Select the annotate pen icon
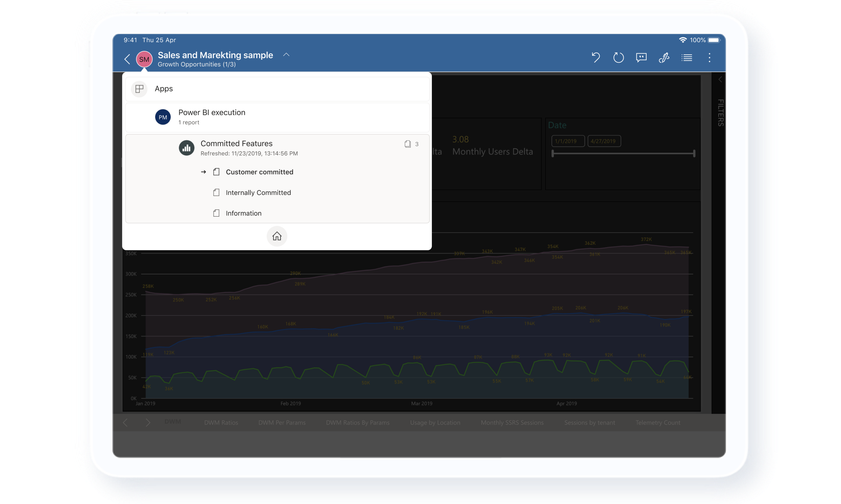 [664, 57]
